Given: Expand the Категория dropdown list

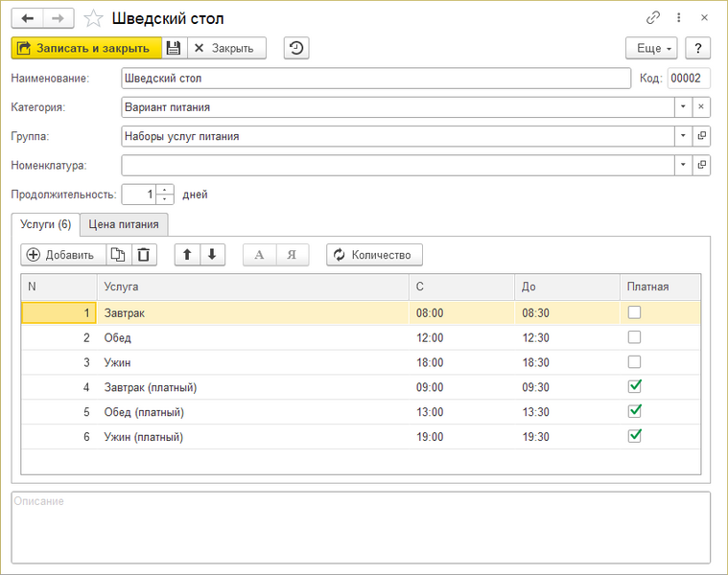Looking at the screenshot, I should tap(683, 107).
